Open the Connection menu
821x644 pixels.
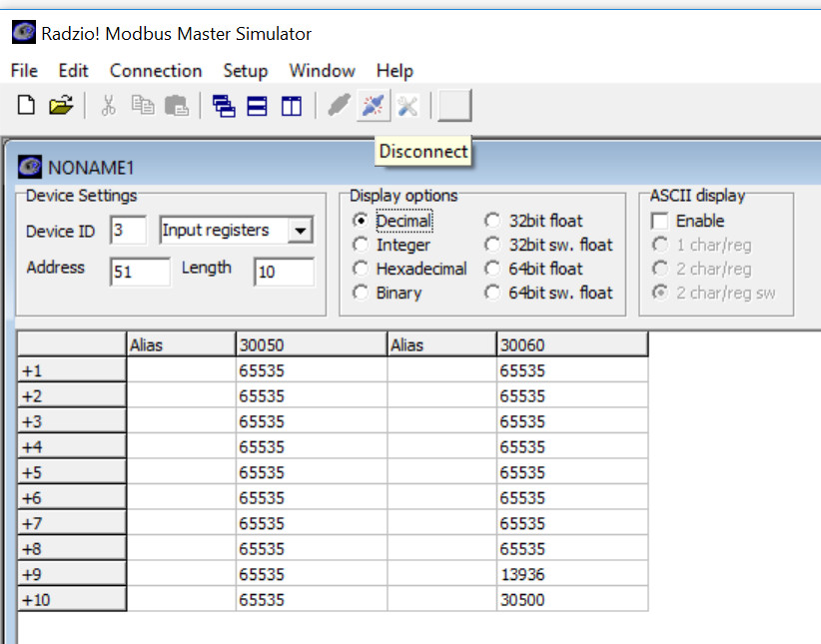tap(156, 71)
